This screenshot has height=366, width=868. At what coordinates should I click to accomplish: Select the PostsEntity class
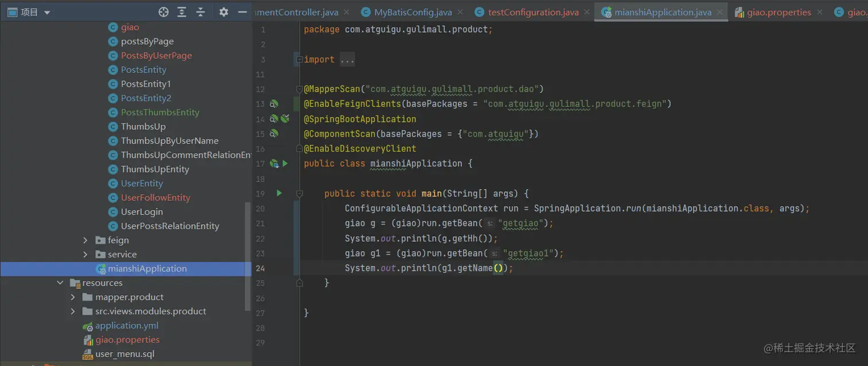pyautogui.click(x=144, y=70)
